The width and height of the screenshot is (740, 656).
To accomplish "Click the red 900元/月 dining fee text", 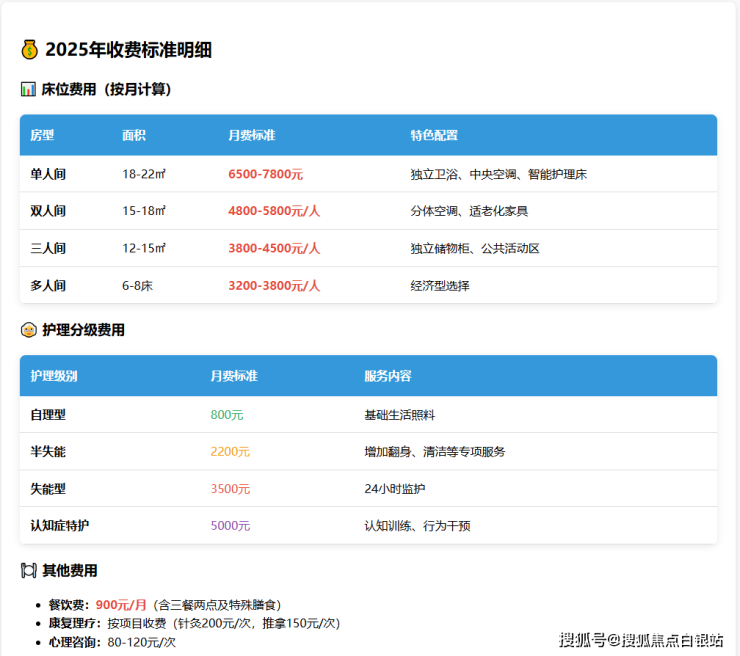I will click(121, 605).
